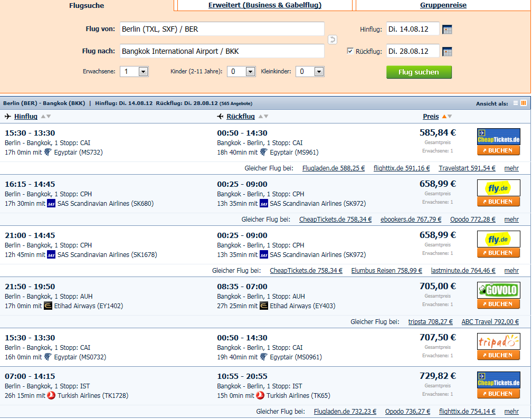
Task: Book the 585,84 € Egyptair flight via BUCHEN
Action: click(498, 150)
